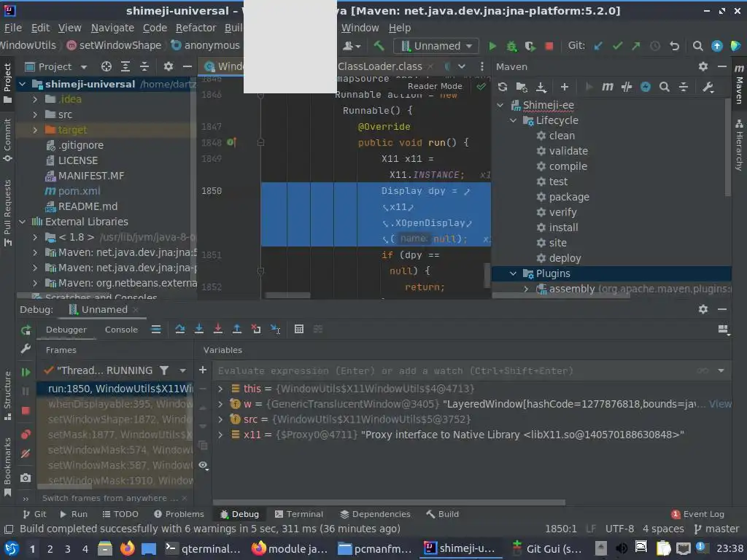
Task: Collapse the External Libraries node
Action: 23,222
